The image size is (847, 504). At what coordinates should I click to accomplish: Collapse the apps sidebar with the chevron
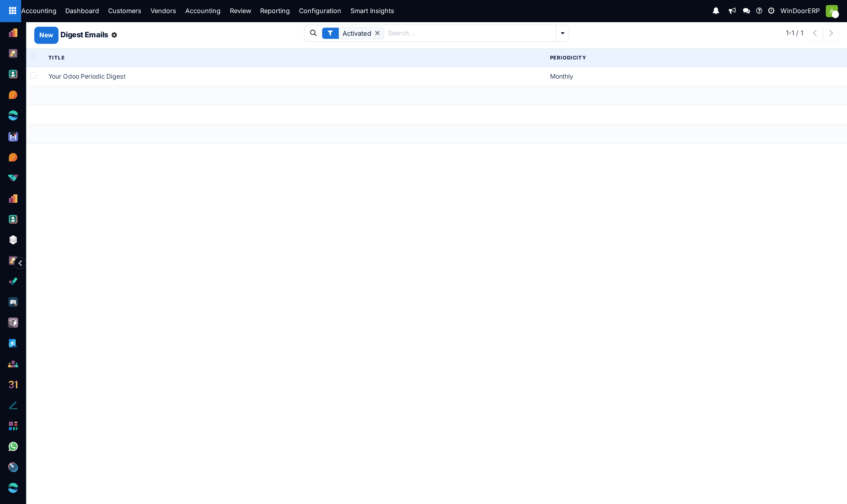point(20,263)
